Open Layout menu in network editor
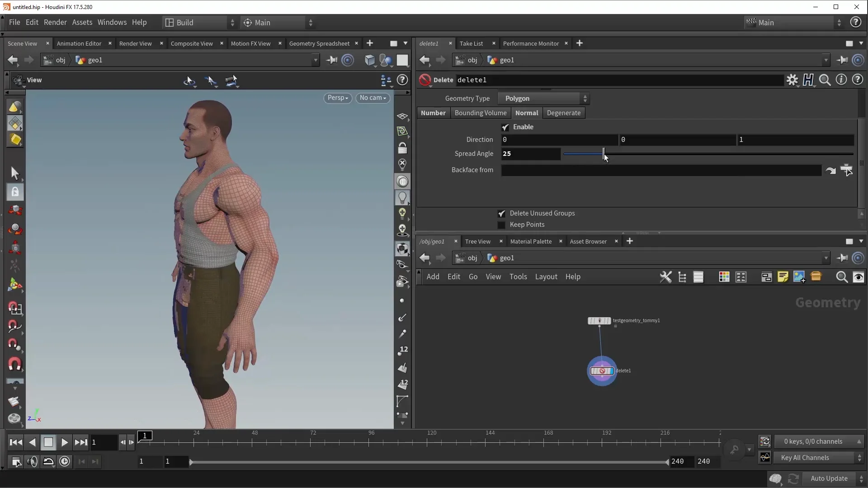 coord(546,277)
